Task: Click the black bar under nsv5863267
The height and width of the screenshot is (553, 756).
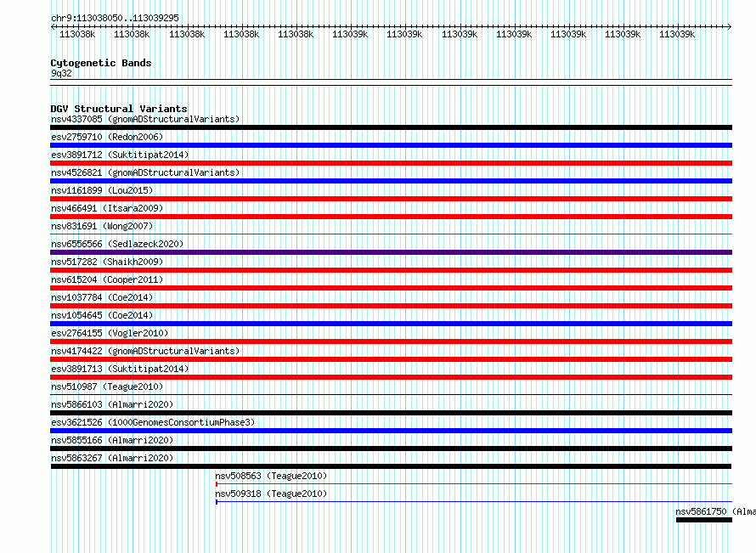Action: pos(391,466)
